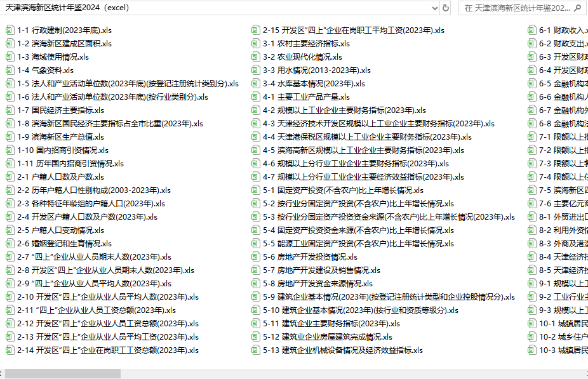The height and width of the screenshot is (379, 588).
Task: Click file icon of 5-6 房地产开发投资情况.xls
Action: coord(256,256)
